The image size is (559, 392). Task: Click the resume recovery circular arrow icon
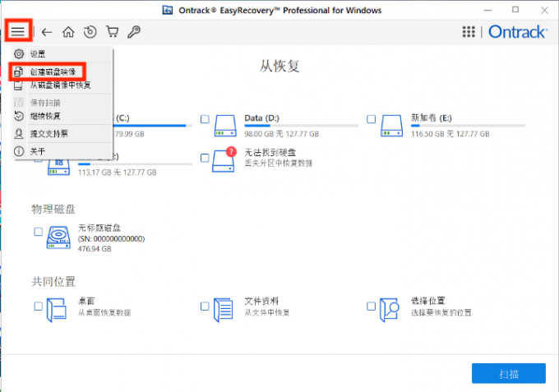coord(90,32)
